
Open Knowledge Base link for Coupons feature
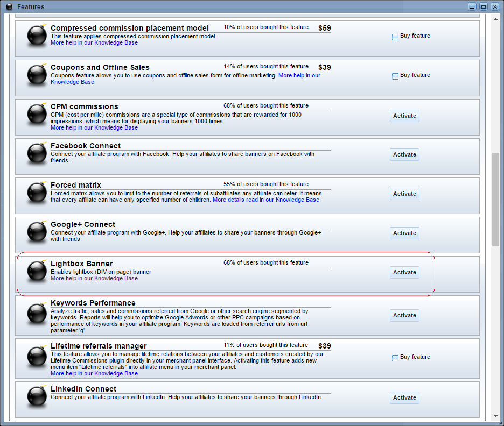(x=299, y=75)
